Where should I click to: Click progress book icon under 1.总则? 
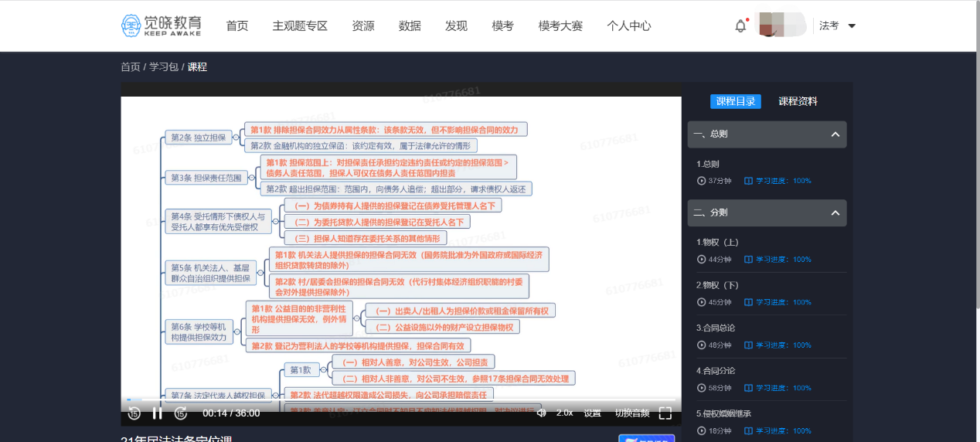[x=748, y=181]
